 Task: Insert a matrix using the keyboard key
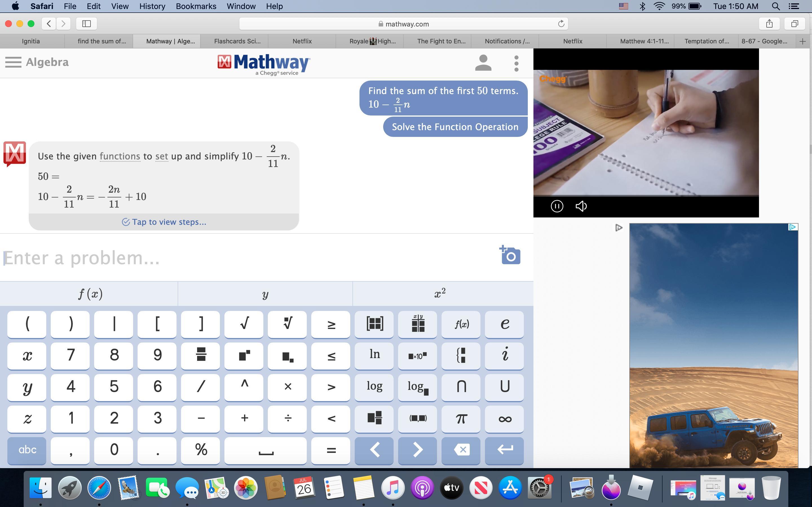(x=374, y=324)
